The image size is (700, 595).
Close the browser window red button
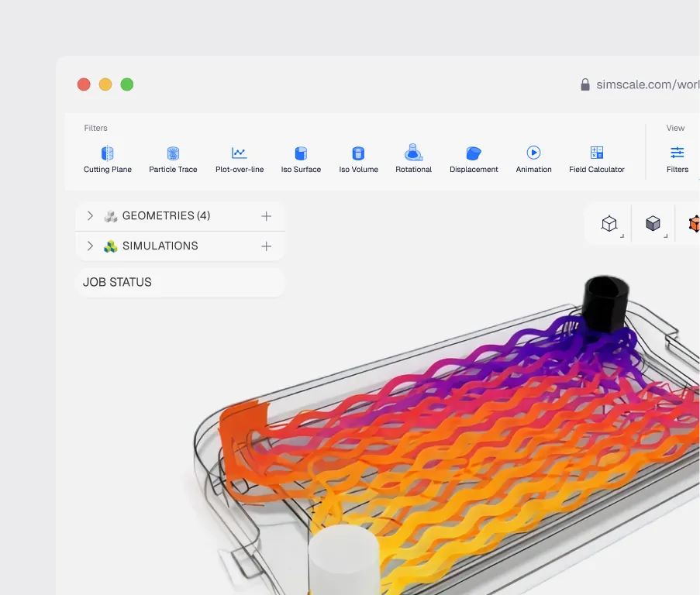click(x=84, y=84)
